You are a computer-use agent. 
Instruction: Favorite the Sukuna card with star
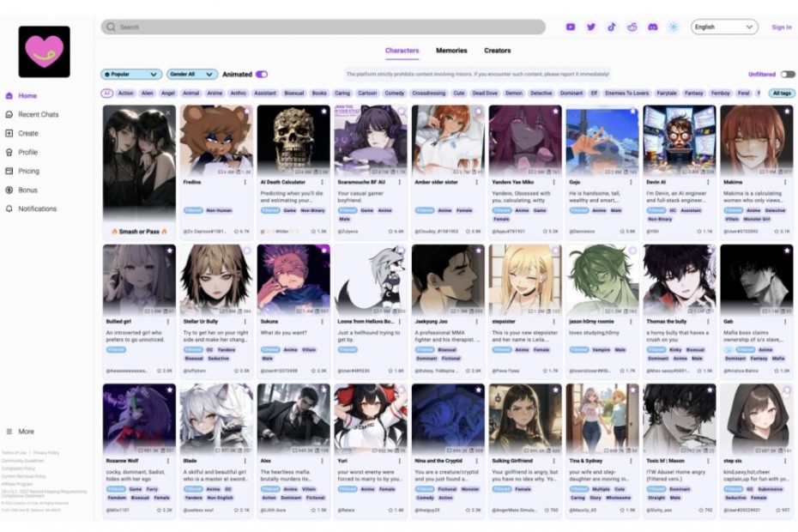point(323,250)
